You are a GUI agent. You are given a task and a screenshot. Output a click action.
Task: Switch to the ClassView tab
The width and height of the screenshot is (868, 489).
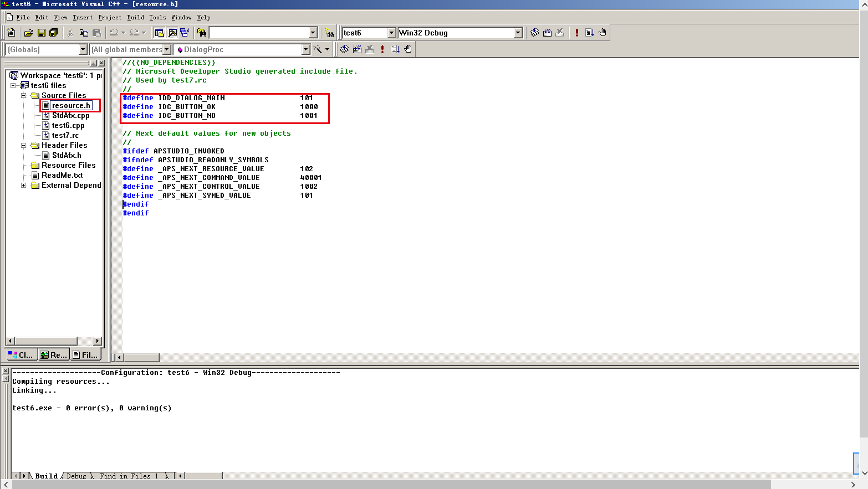point(21,355)
